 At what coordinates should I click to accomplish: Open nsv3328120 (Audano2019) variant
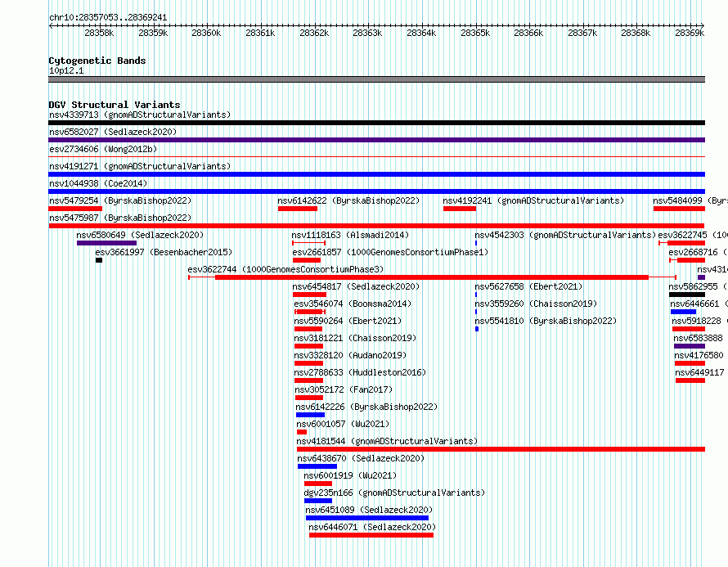[351, 355]
